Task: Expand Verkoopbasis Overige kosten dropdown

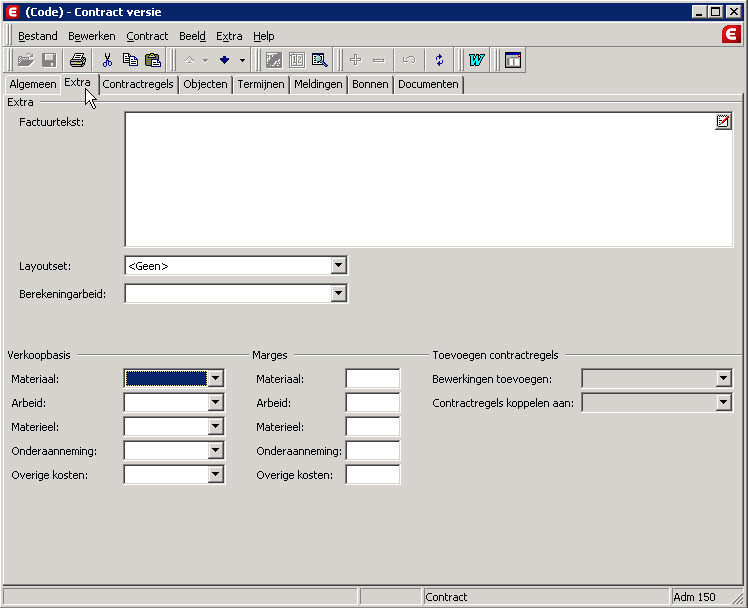Action: point(216,474)
